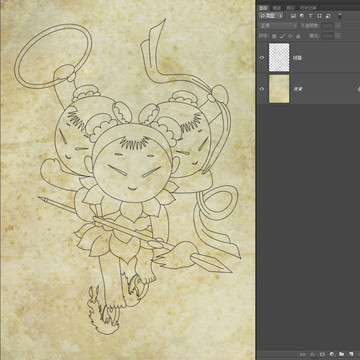This screenshot has height=360, width=360.
Task: Open the layer filter type dropdown
Action: point(271,16)
